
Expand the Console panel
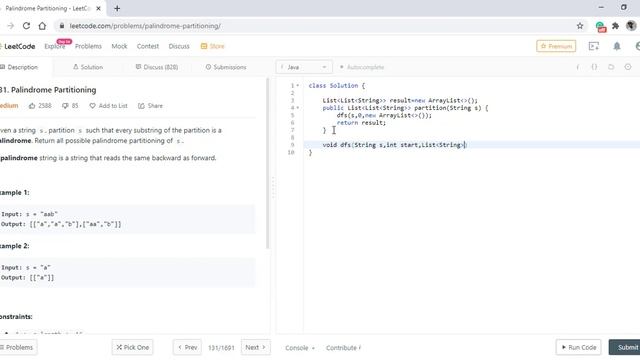point(300,348)
